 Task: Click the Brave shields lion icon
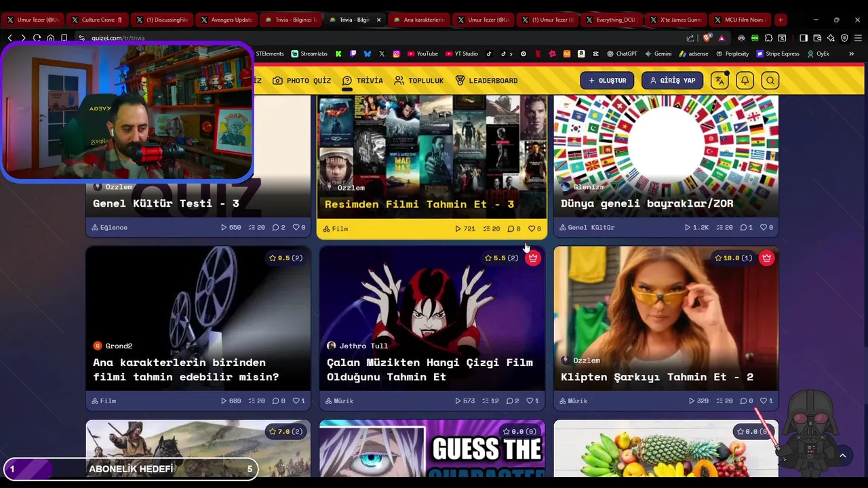[707, 38]
